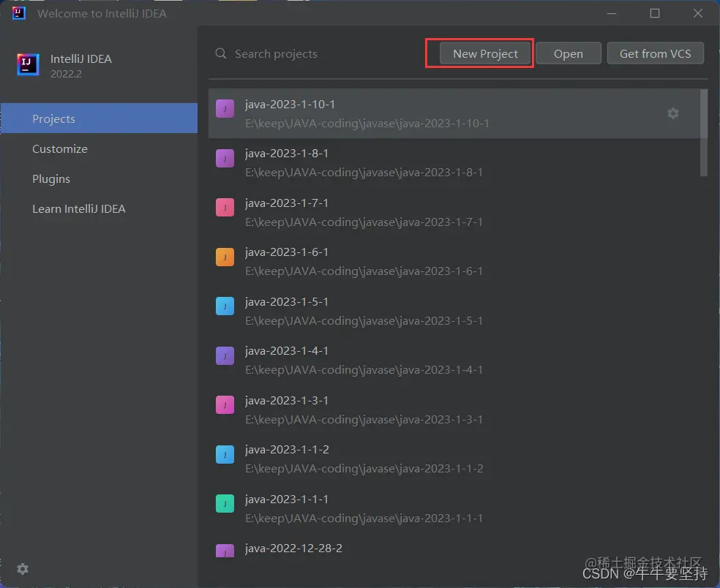The image size is (720, 588).
Task: Click the orange java-2023-1-6-1 project icon
Action: tap(225, 257)
